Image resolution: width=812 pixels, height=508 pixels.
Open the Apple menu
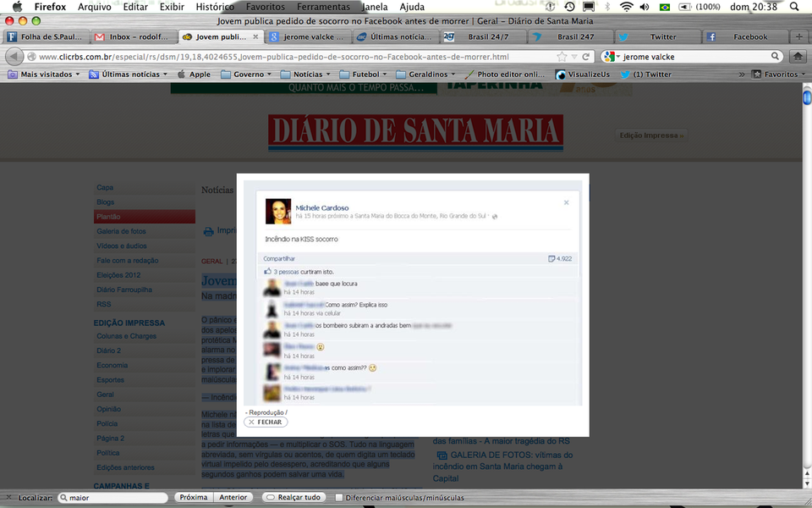[17, 7]
